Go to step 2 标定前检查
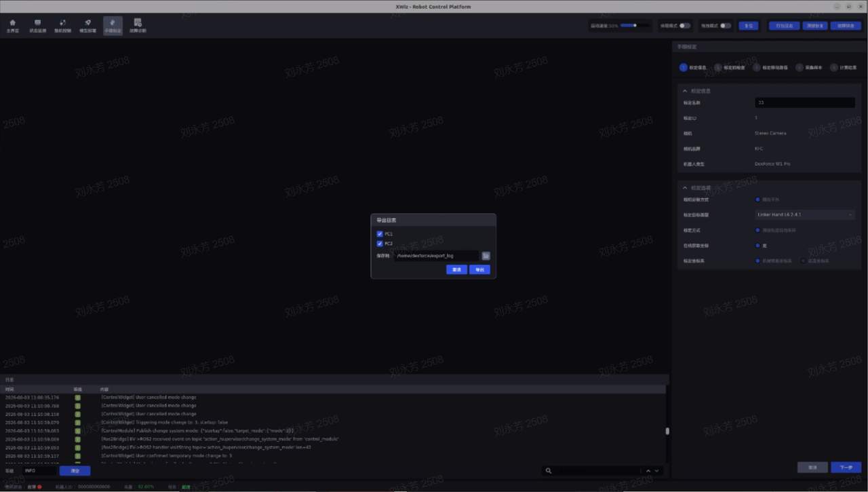The height and width of the screenshot is (492, 868). tap(730, 68)
